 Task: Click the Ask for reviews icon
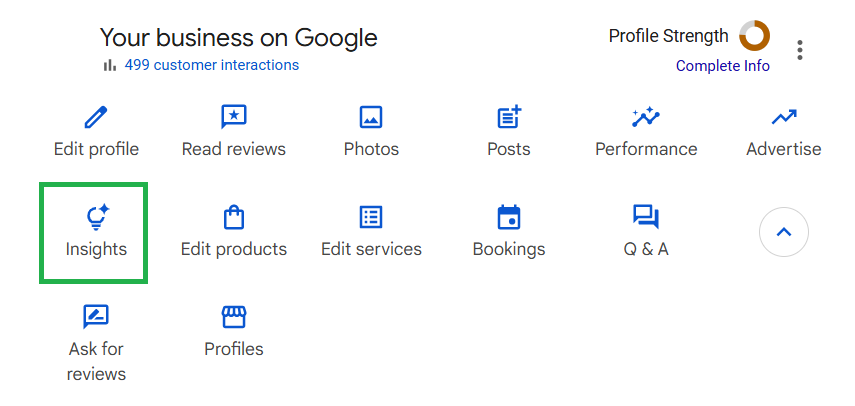[x=96, y=317]
